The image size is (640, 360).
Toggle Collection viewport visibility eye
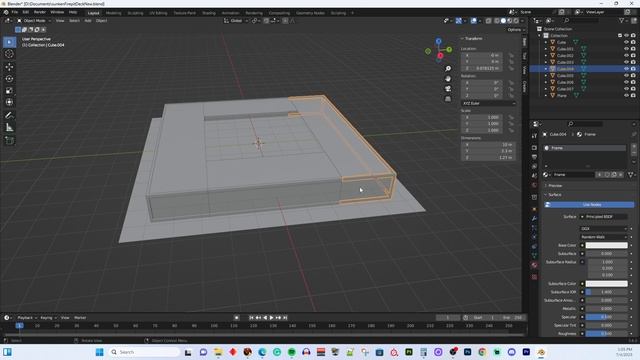(x=626, y=36)
